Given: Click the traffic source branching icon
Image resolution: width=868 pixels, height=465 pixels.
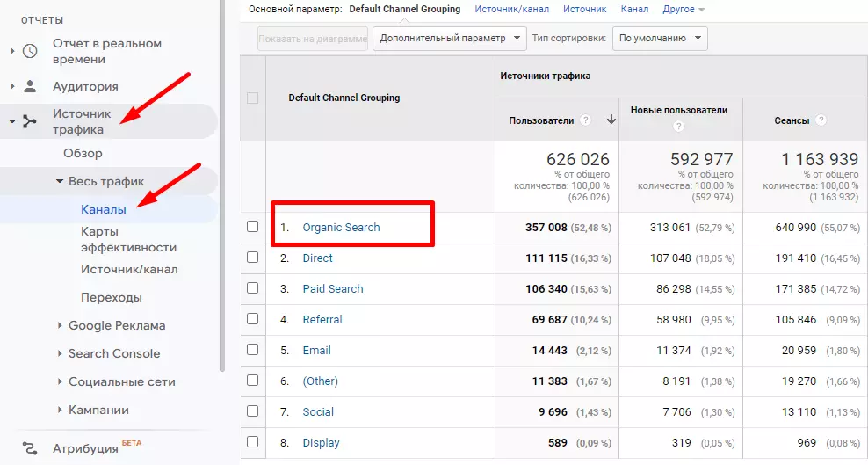Looking at the screenshot, I should click(x=30, y=121).
